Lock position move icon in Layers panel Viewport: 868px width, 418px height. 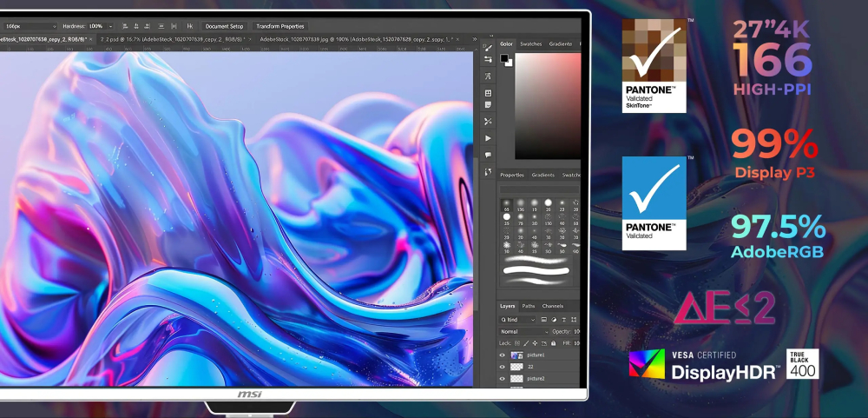(x=535, y=344)
